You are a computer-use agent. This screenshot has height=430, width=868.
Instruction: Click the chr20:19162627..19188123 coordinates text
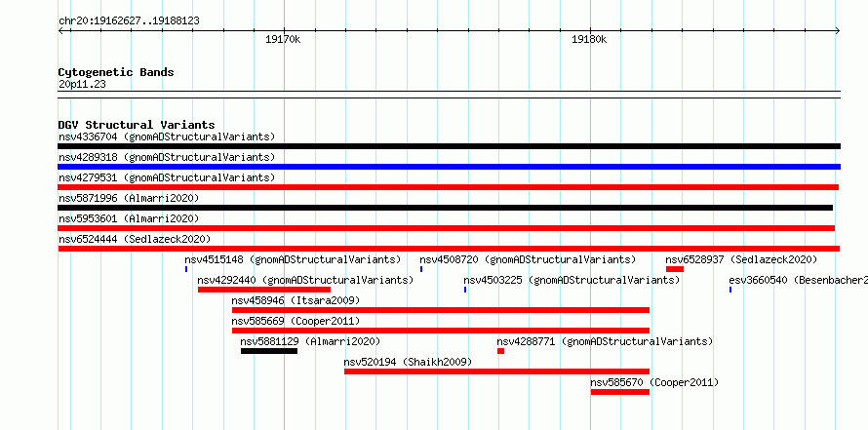pyautogui.click(x=129, y=21)
